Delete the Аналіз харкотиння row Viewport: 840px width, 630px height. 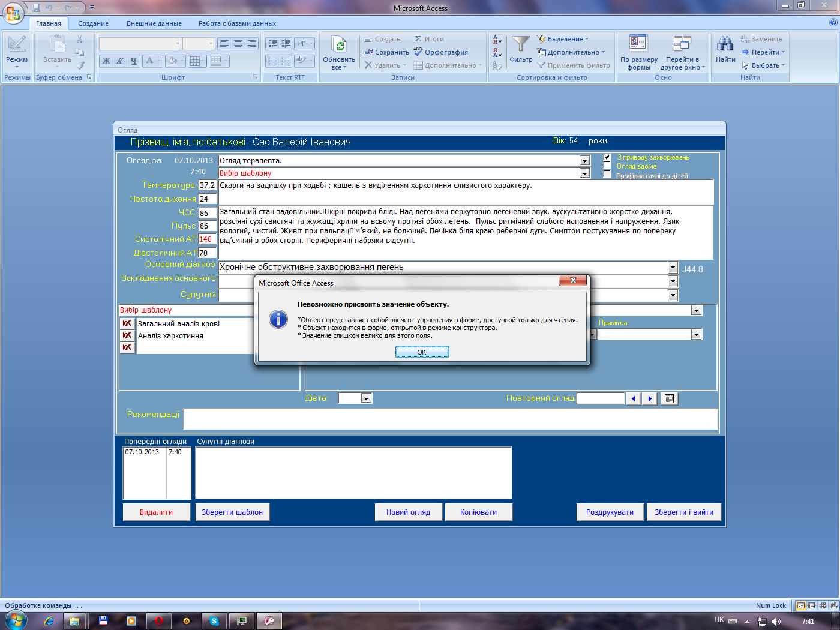(x=127, y=335)
